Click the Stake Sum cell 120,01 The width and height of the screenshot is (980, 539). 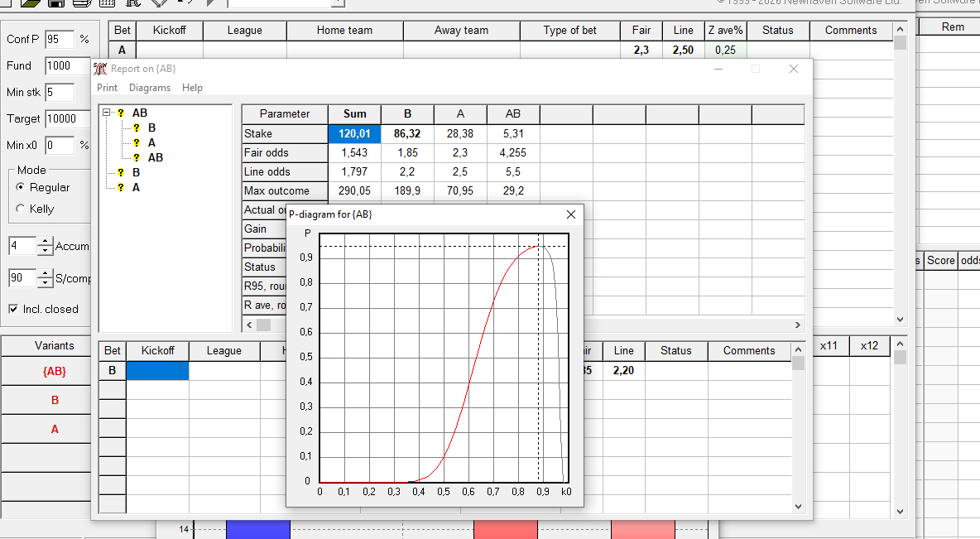354,134
